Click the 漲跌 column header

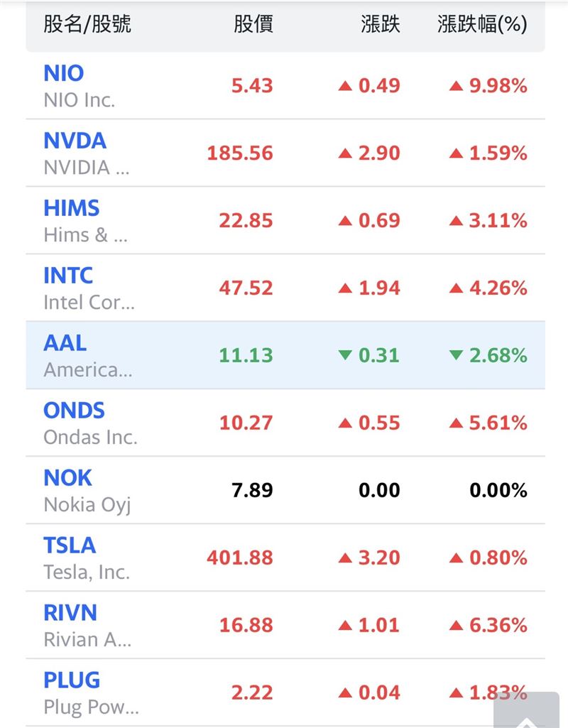380,25
